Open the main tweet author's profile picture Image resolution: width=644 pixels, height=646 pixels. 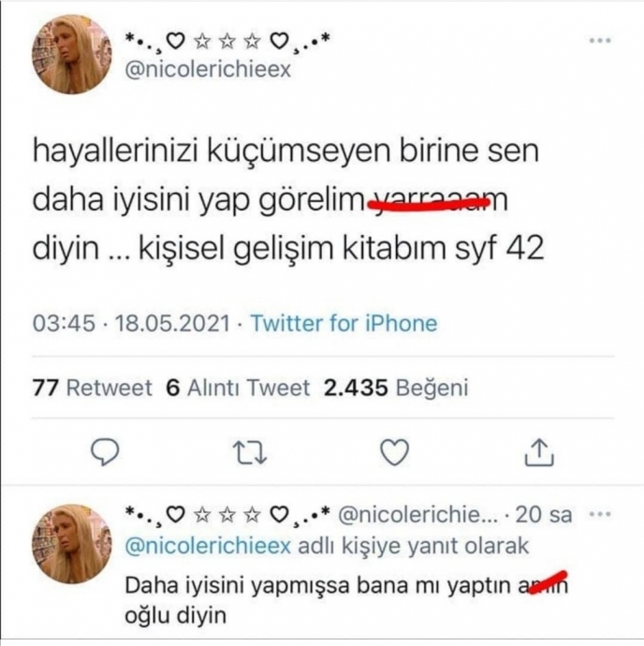72,54
